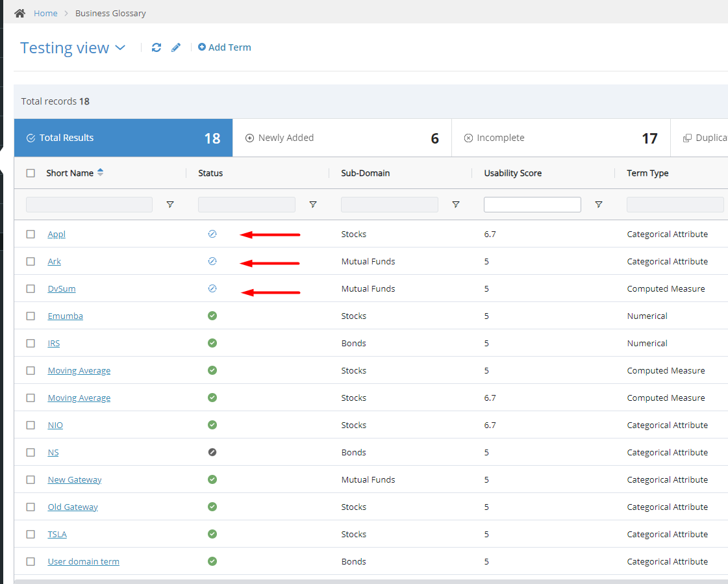Click the Status filter input
This screenshot has height=584, width=728.
click(247, 205)
